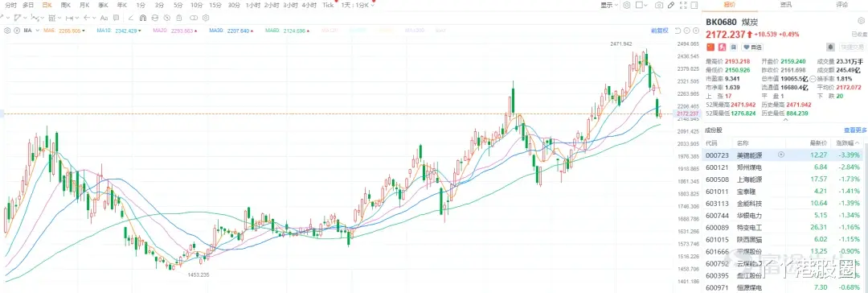This screenshot has height=293, width=868.
Task: Toggle MA60 line value label
Action: point(287,31)
